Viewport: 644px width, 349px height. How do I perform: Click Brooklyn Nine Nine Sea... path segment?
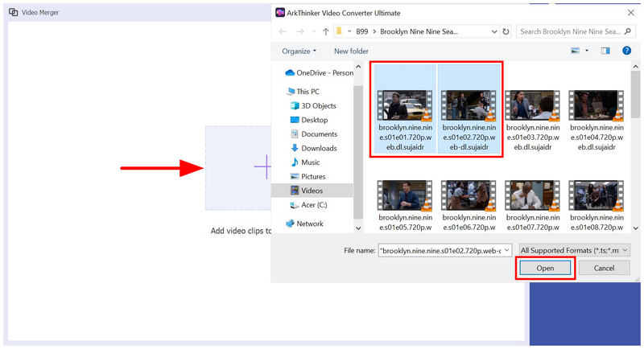pyautogui.click(x=419, y=31)
